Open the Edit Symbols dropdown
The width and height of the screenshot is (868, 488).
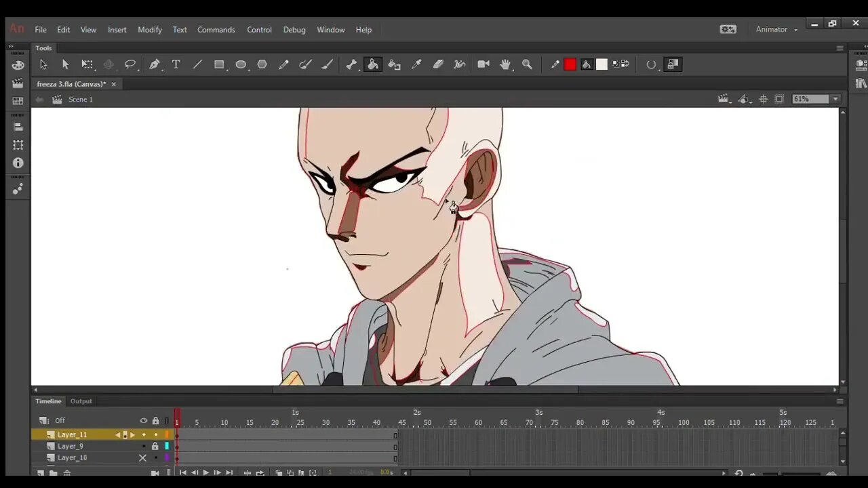[x=745, y=99]
